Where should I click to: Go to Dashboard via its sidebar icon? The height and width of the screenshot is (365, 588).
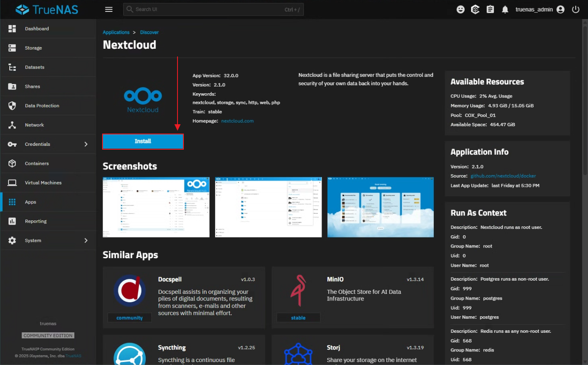pyautogui.click(x=12, y=29)
